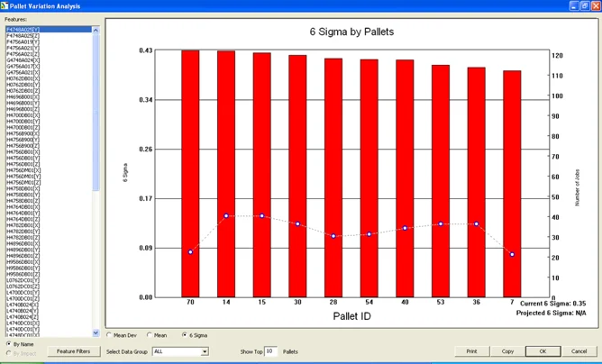Copy the chart with Copy button
Screen dimensions: 602x364
pyautogui.click(x=507, y=351)
